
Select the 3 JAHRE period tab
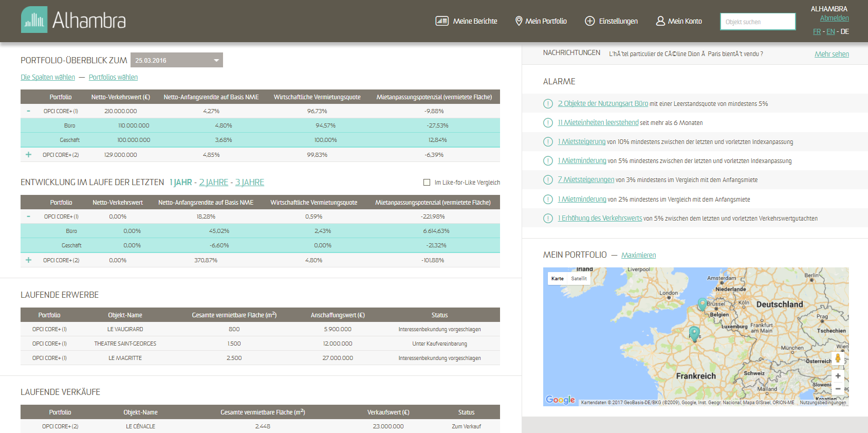249,183
